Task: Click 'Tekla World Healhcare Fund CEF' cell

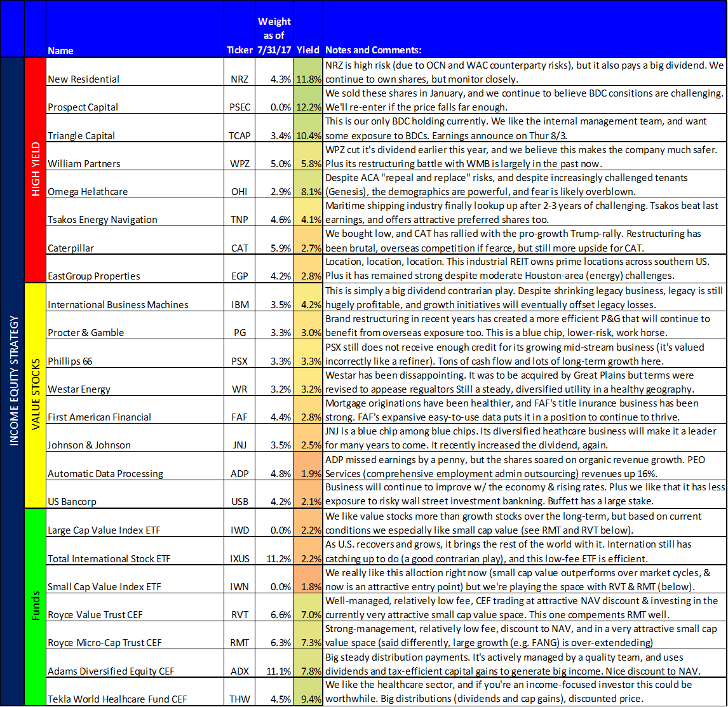Action: [x=135, y=692]
